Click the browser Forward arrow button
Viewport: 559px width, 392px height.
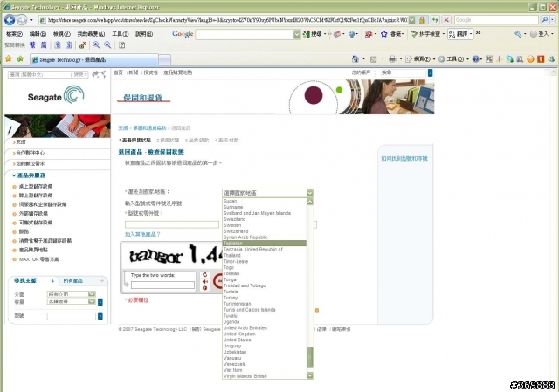click(21, 20)
